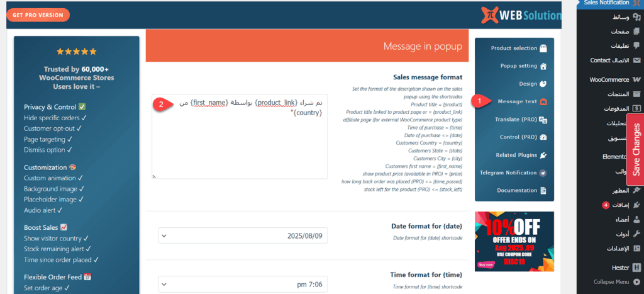Click the Control gauge icon
644x294 pixels.
543,137
